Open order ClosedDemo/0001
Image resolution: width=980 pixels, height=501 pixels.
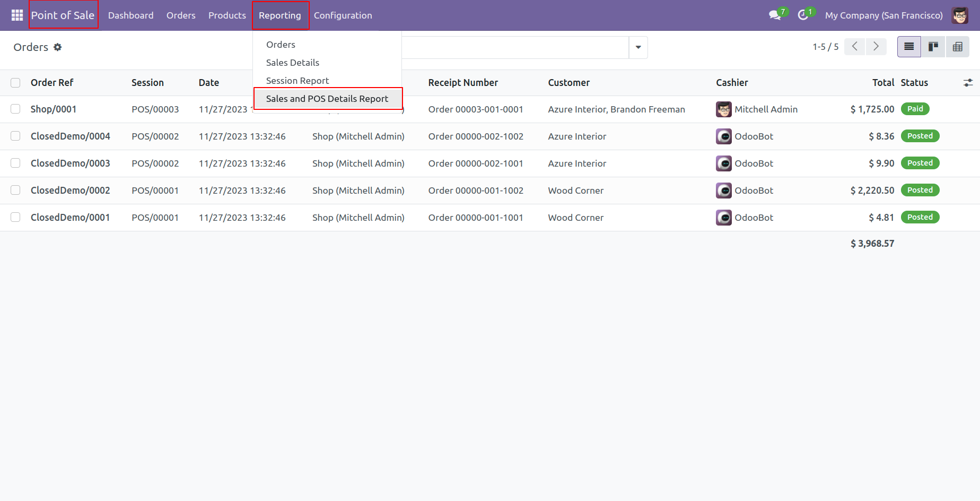tap(71, 218)
